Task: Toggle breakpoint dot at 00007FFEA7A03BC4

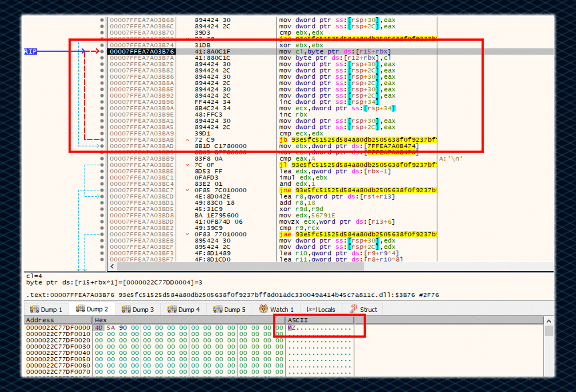Action: [102, 184]
